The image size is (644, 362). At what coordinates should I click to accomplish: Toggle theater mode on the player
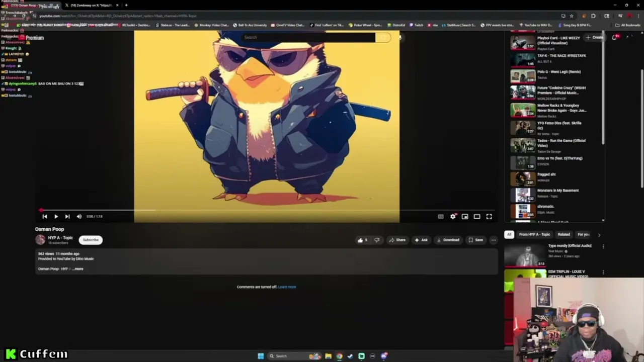pyautogui.click(x=477, y=216)
